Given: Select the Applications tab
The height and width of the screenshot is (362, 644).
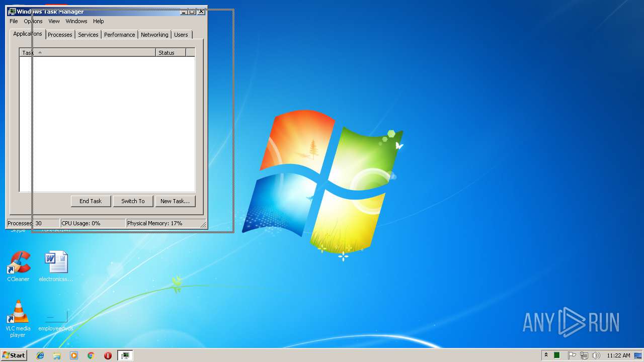Looking at the screenshot, I should 28,34.
